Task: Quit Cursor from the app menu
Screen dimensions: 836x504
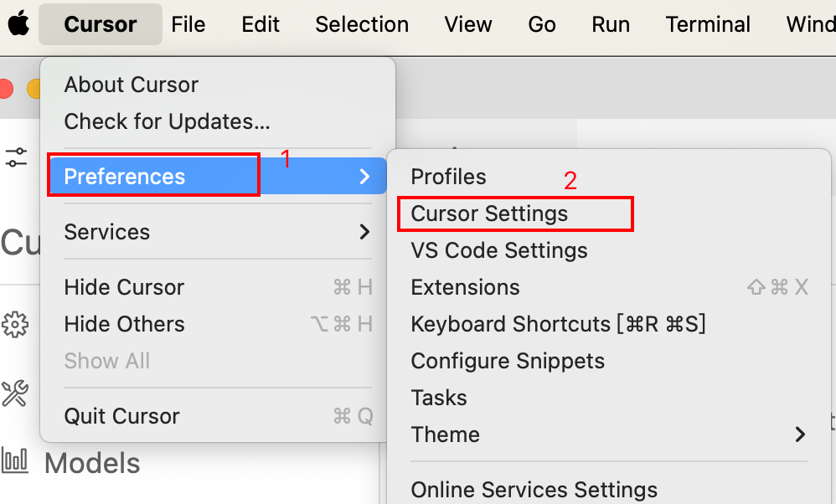Action: 122,416
